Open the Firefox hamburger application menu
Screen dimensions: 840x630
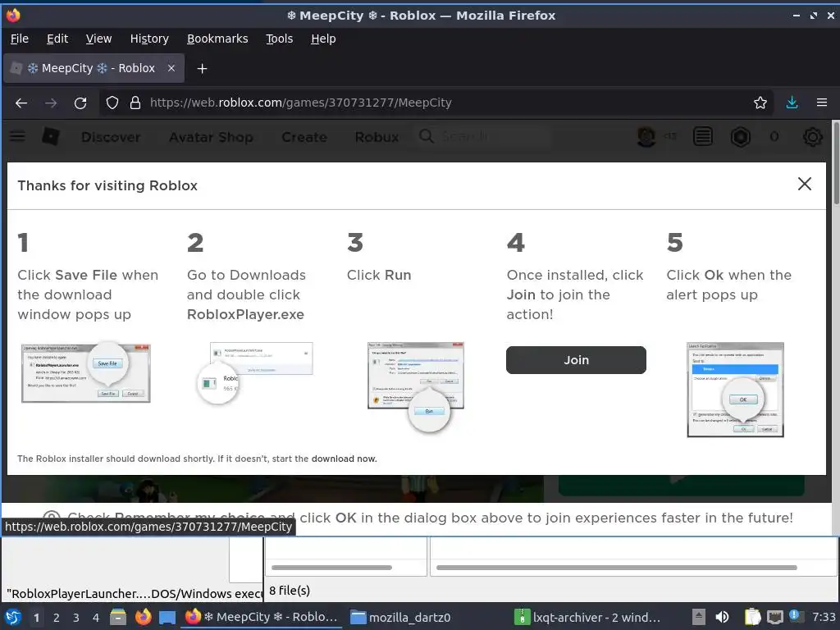822,103
